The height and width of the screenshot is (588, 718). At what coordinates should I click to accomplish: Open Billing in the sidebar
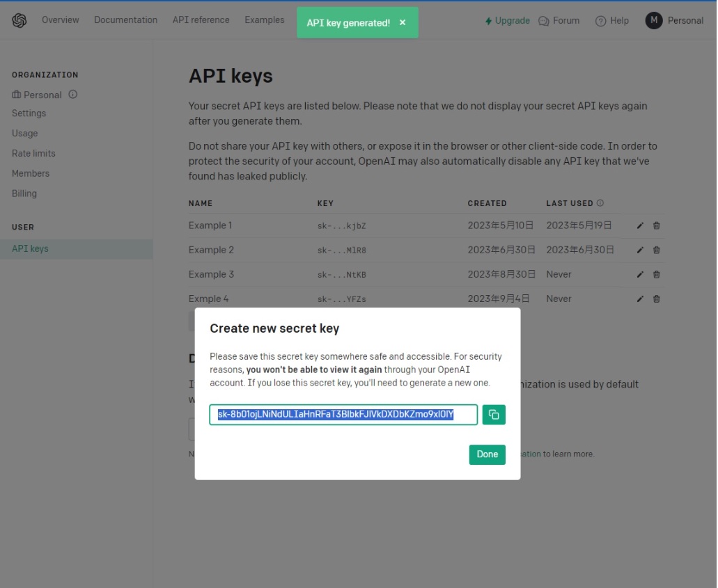click(24, 193)
